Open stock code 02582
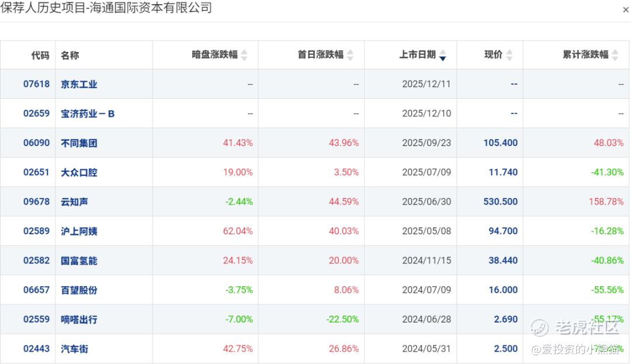Image resolution: width=631 pixels, height=364 pixels. pos(36,260)
